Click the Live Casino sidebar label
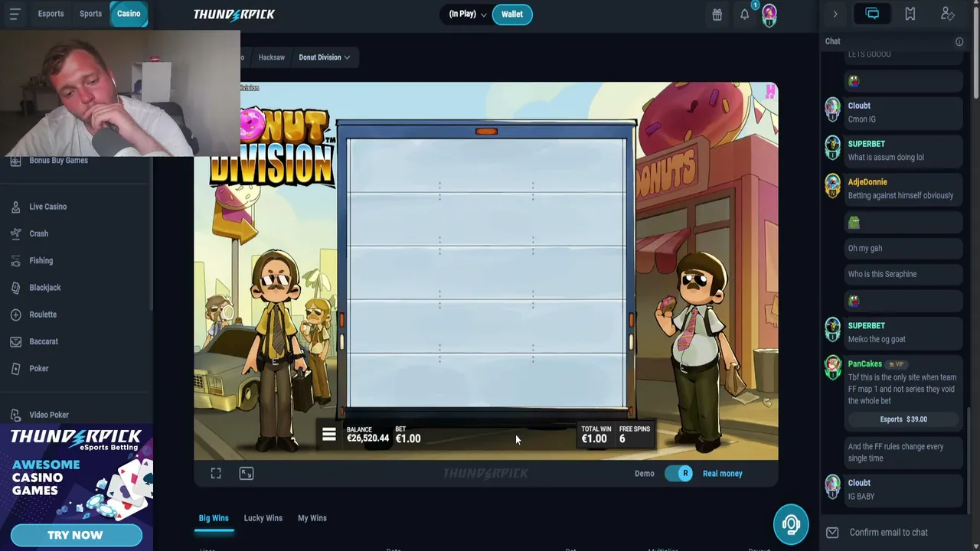 (x=47, y=207)
